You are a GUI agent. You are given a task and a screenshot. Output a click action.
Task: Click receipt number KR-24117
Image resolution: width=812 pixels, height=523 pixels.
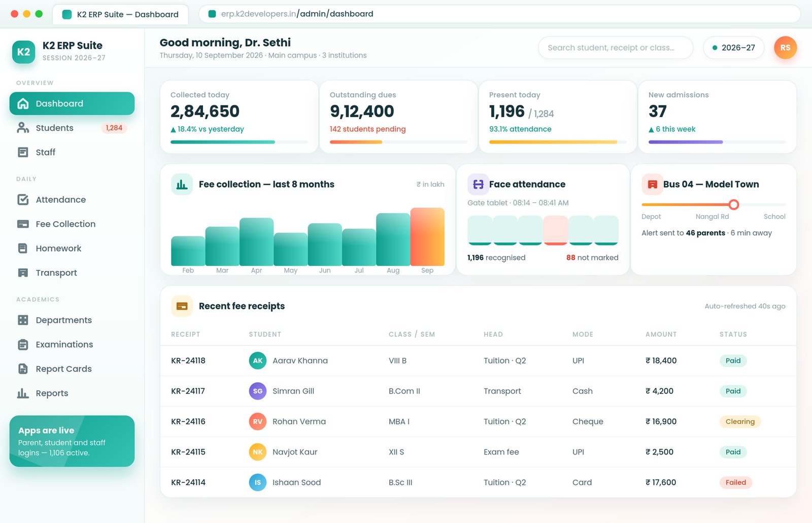coord(188,391)
